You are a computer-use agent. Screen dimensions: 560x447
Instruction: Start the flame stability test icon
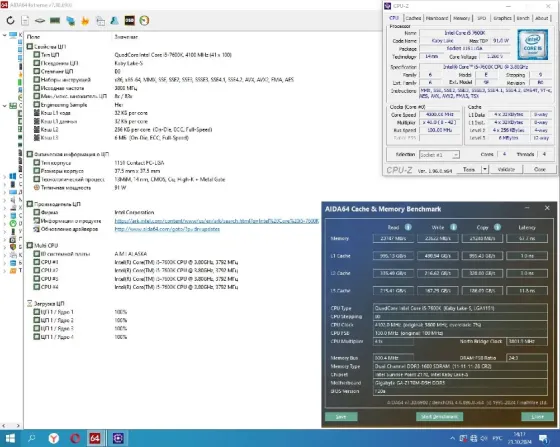click(x=85, y=21)
